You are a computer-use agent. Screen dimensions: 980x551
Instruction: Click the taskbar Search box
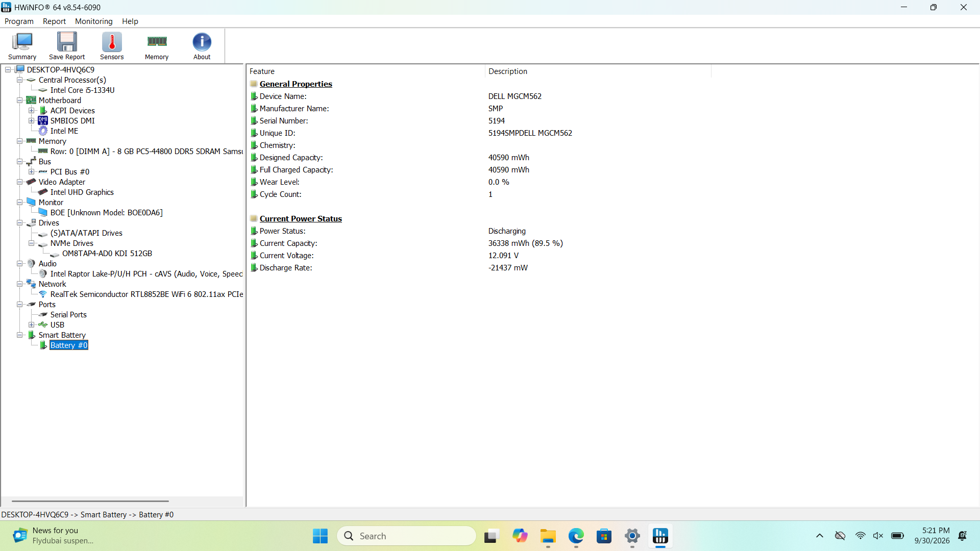[x=406, y=536]
